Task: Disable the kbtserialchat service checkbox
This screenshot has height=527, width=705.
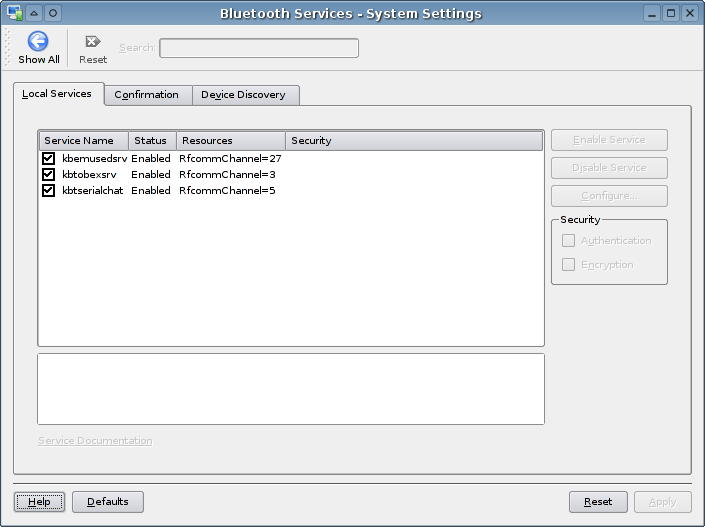Action: pos(48,190)
